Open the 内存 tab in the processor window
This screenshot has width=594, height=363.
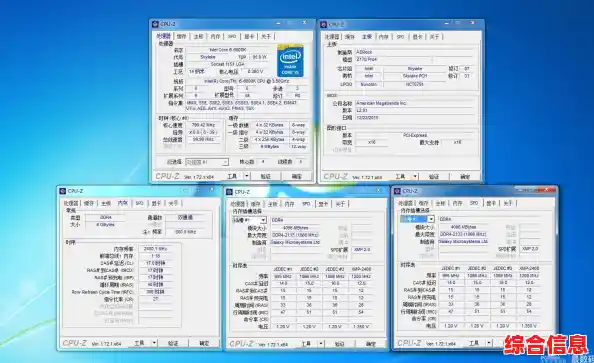pos(215,36)
